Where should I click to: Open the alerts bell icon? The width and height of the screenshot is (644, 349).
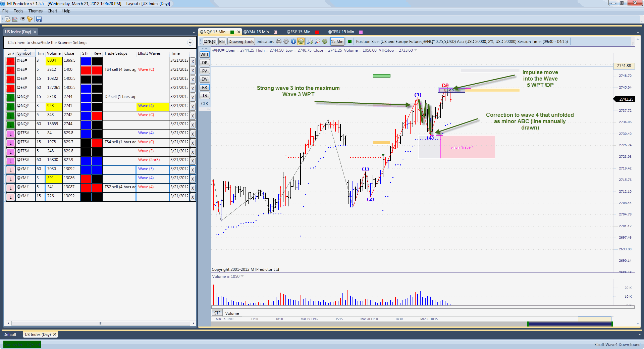click(30, 19)
